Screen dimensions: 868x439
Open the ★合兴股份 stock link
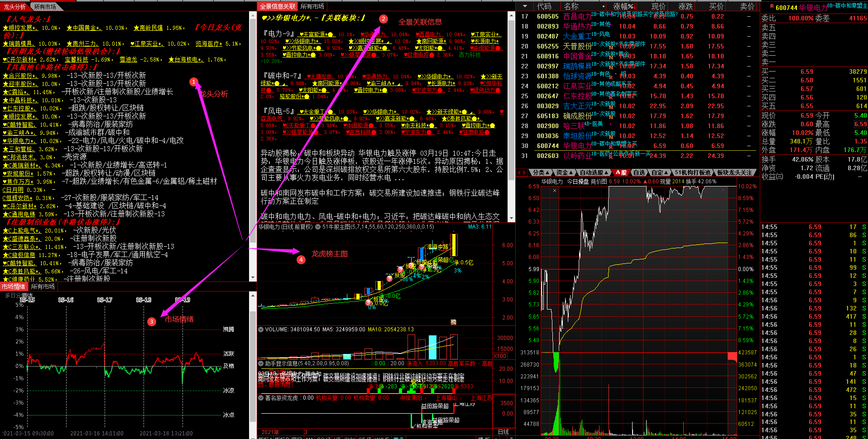point(20,76)
